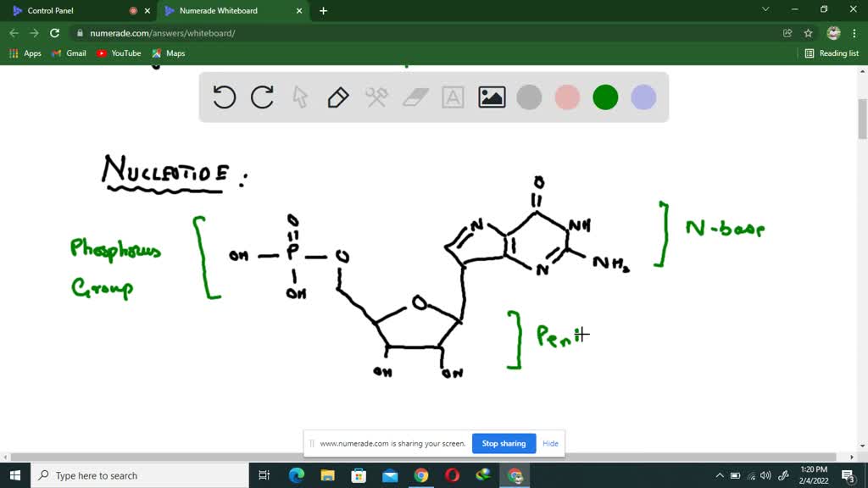This screenshot has height=488, width=868.
Task: Star the page to bookmark it
Action: click(806, 31)
